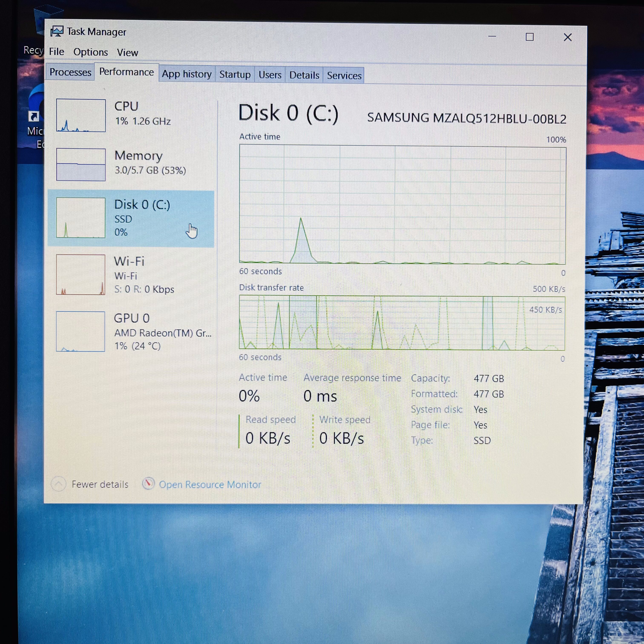Click the Type SSD value
The image size is (644, 644).
pos(482,440)
